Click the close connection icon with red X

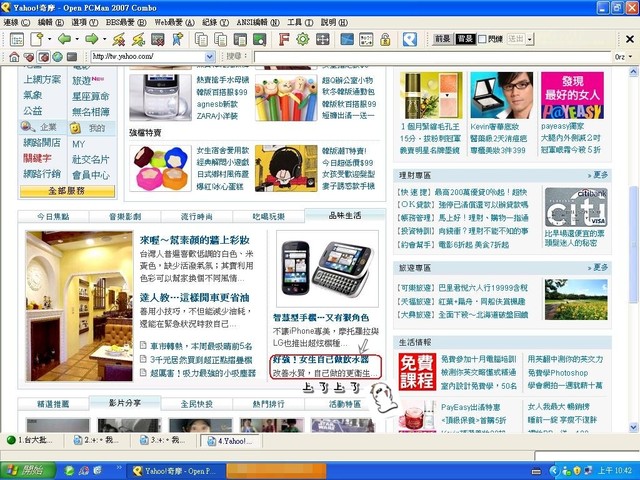(x=158, y=39)
